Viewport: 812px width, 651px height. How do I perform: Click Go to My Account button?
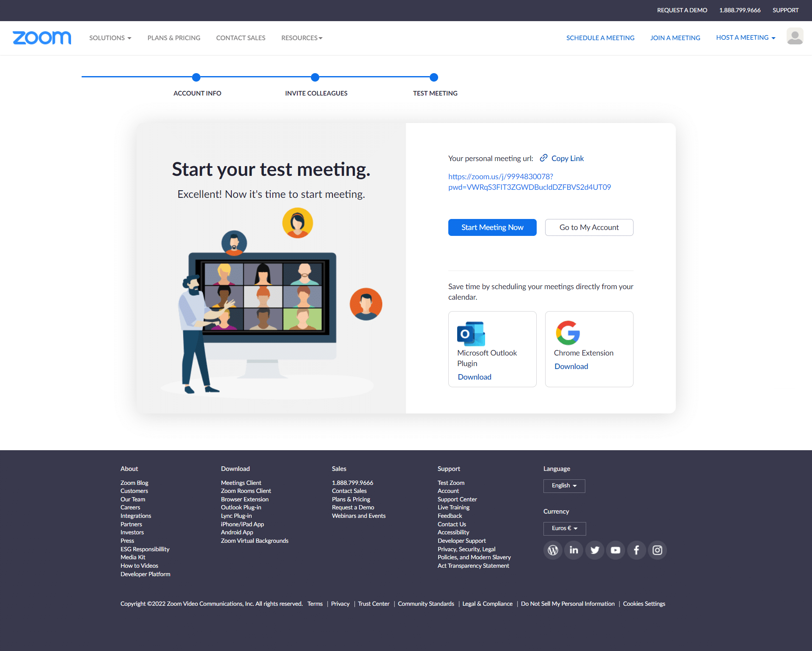click(588, 227)
